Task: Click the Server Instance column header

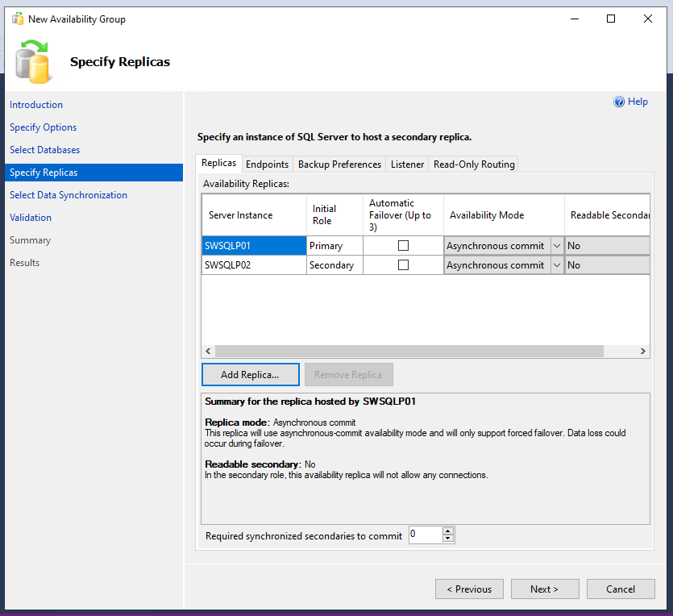Action: tap(254, 215)
